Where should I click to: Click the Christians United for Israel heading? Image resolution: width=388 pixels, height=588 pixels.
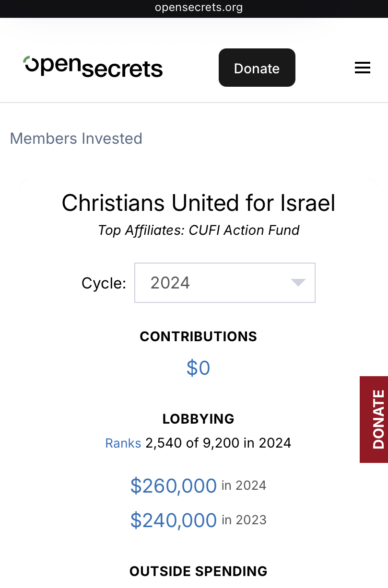(199, 203)
